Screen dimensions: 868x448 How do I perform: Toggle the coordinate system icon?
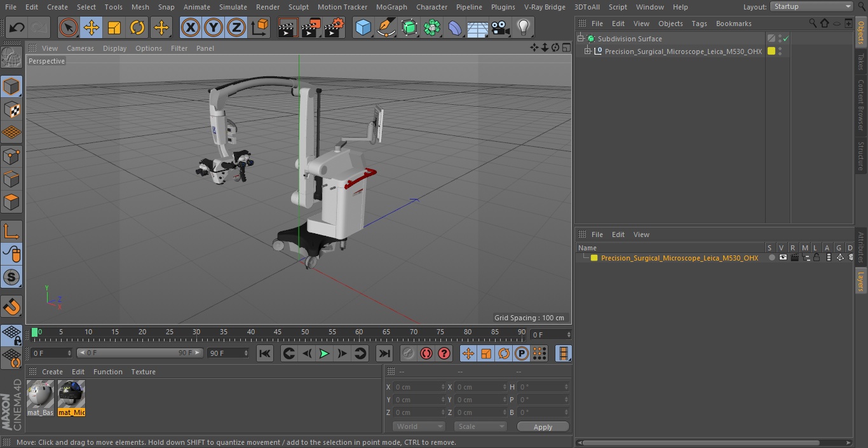(260, 27)
